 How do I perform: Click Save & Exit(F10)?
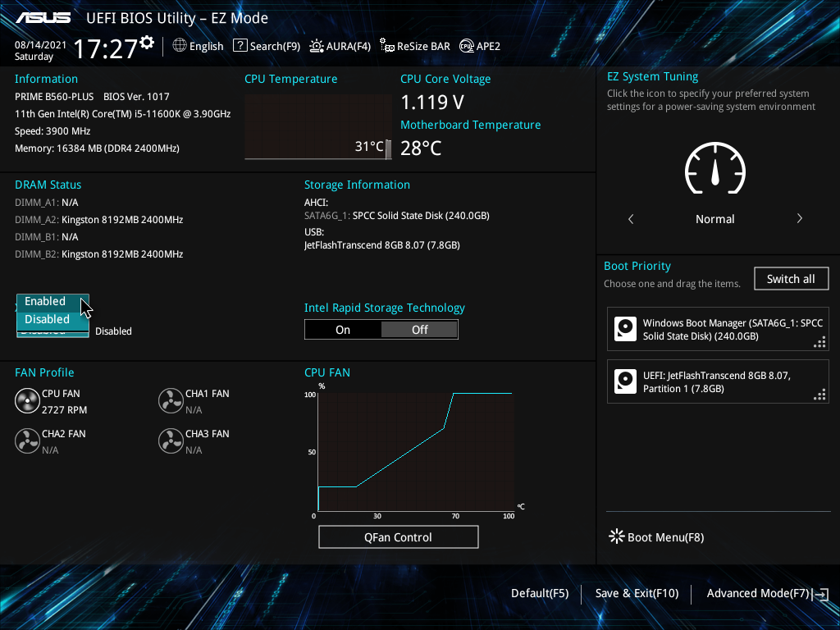click(637, 593)
